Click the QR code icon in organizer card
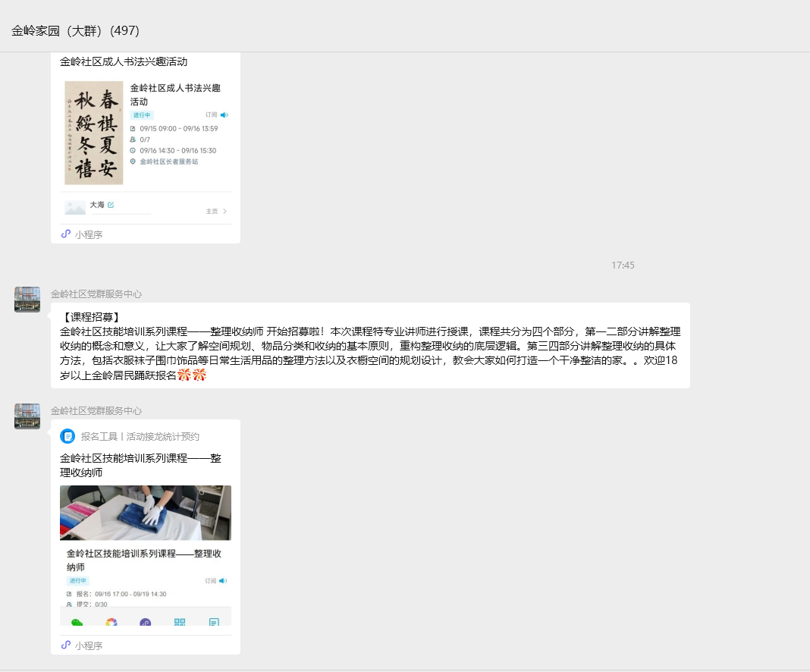The height and width of the screenshot is (672, 810). tap(180, 623)
